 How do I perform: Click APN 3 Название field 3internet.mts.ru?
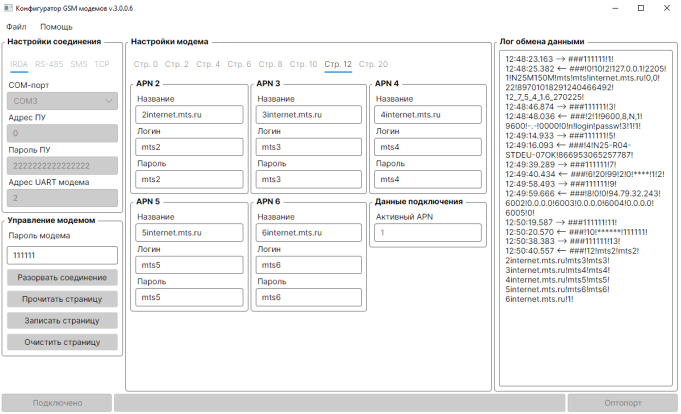(x=308, y=115)
